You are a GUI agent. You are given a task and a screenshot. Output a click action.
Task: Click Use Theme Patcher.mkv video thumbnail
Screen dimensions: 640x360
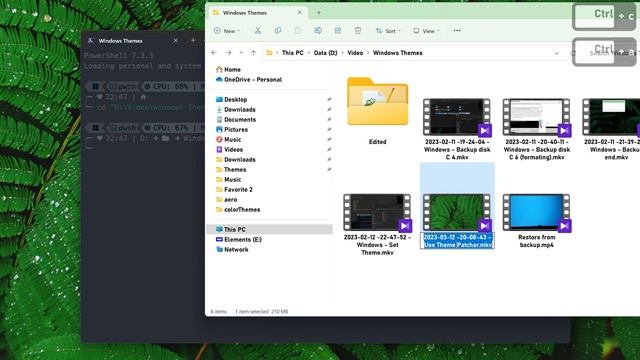(457, 213)
